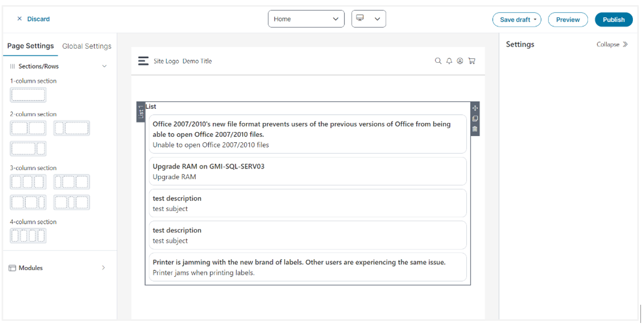This screenshot has width=644, height=325.
Task: Delete the List module using trash icon
Action: click(475, 129)
